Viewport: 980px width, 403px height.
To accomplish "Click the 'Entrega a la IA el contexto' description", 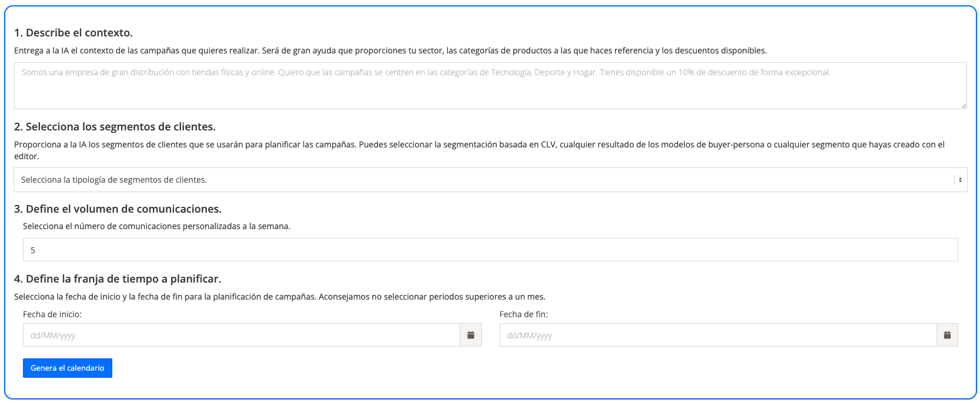I will pos(390,51).
